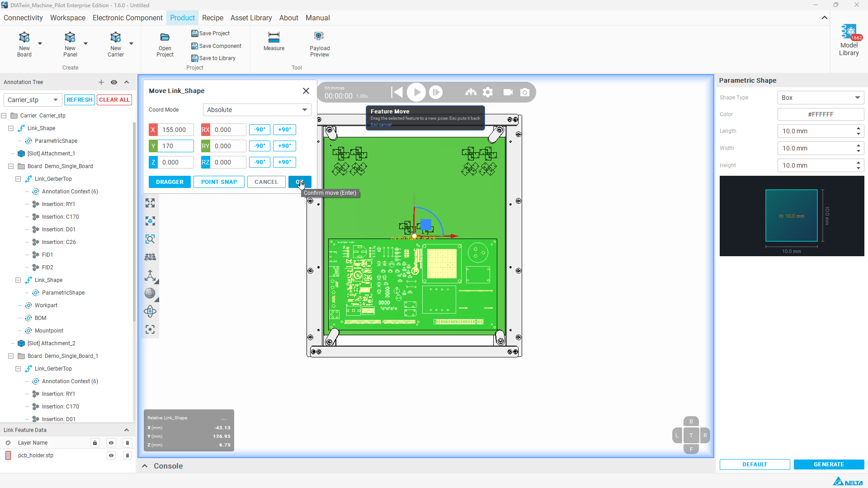Toggle the Layer Name header eye
This screenshot has height=488, width=868.
[x=111, y=443]
